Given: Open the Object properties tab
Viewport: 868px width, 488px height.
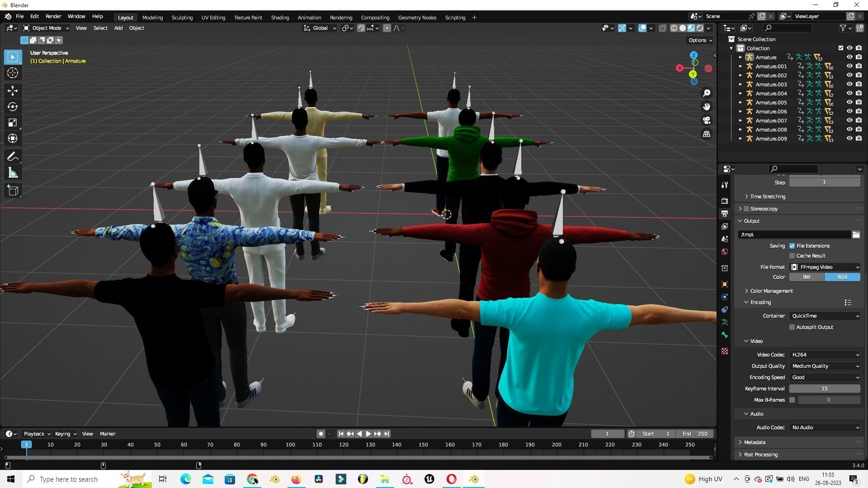Looking at the screenshot, I should pyautogui.click(x=725, y=284).
